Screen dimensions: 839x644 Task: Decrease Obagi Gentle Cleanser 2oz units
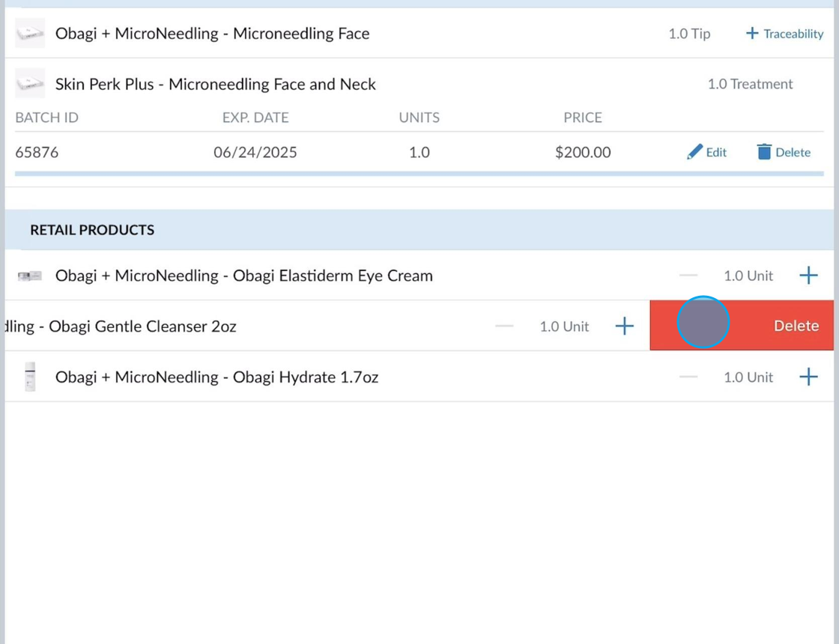504,326
